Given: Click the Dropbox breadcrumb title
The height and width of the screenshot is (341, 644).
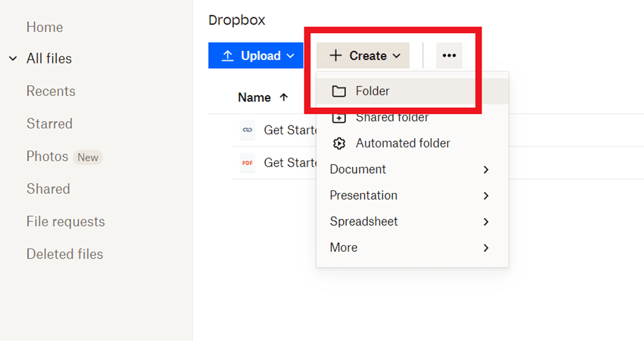Looking at the screenshot, I should tap(236, 20).
